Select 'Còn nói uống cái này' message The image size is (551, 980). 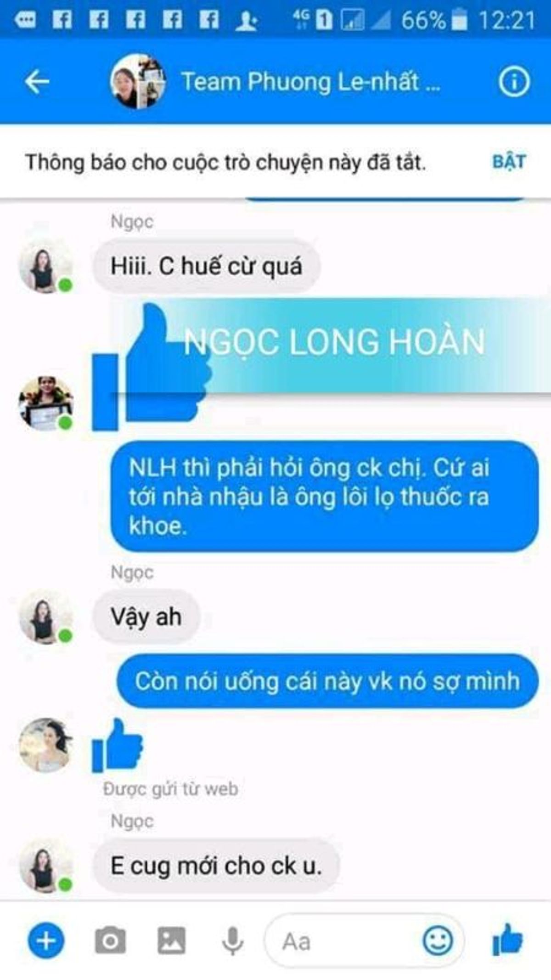(327, 681)
